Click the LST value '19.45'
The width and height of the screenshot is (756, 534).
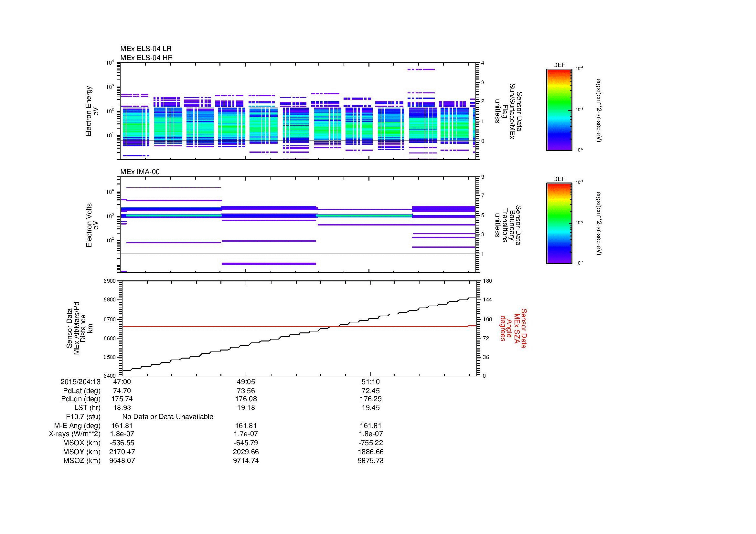click(x=370, y=408)
